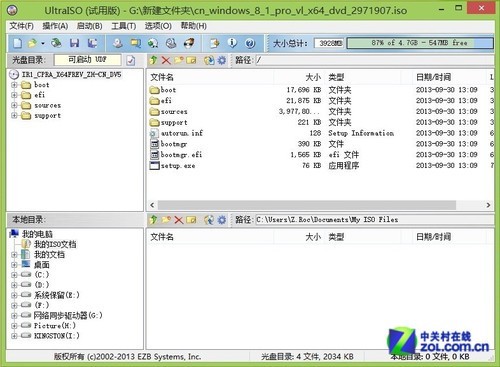Click the Burn CD/DVD image icon
The image size is (500, 367).
click(x=189, y=43)
